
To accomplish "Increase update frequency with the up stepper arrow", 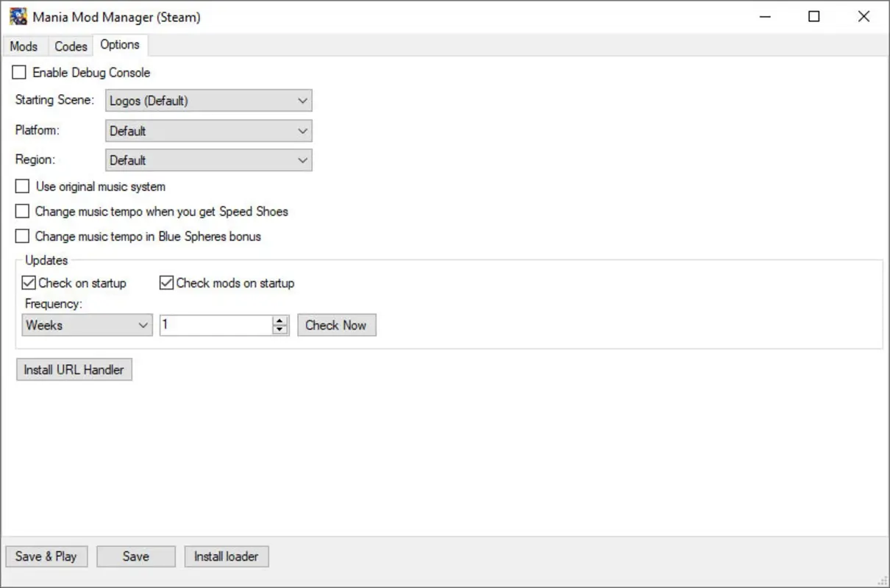I will [x=280, y=320].
